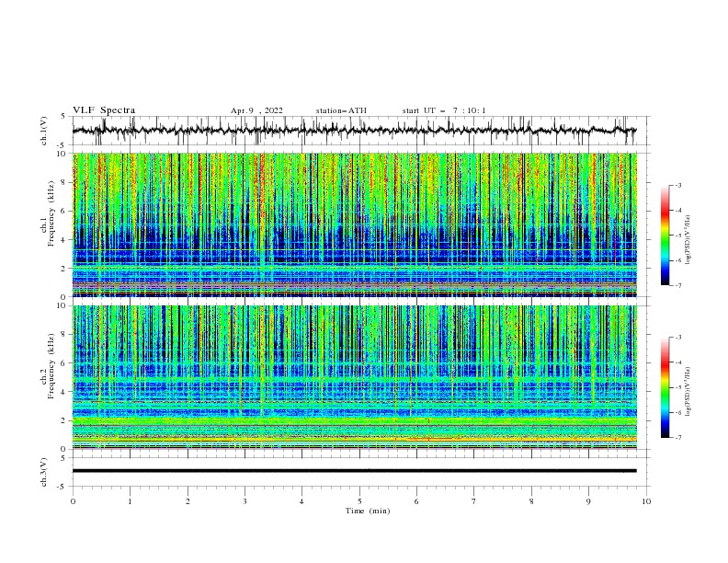The image size is (728, 563).
Task: Click the 5 tick label on Time axis
Action: pyautogui.click(x=359, y=501)
